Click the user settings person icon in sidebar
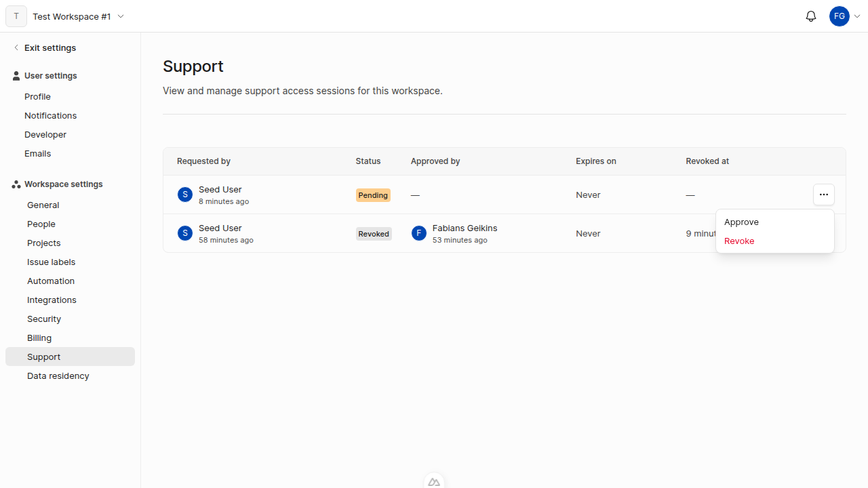Viewport: 868px width, 488px height. point(16,75)
